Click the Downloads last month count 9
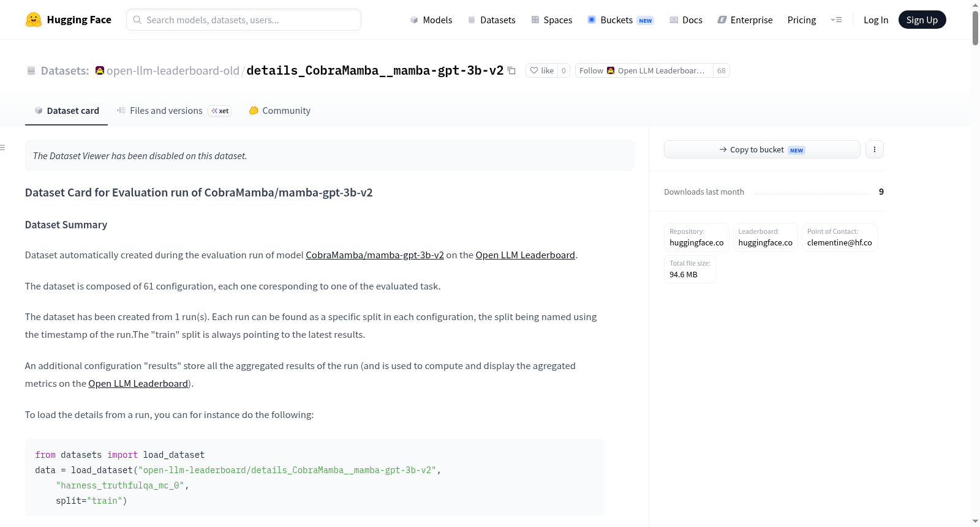This screenshot has height=527, width=980. (x=881, y=192)
